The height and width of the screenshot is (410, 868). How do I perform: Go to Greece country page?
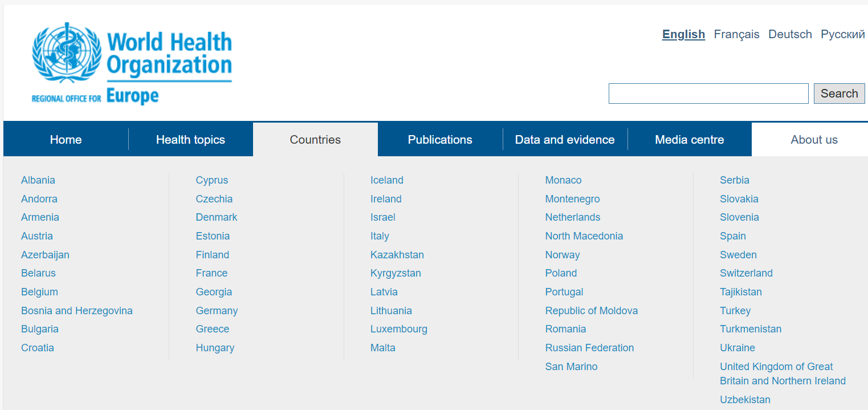click(213, 329)
